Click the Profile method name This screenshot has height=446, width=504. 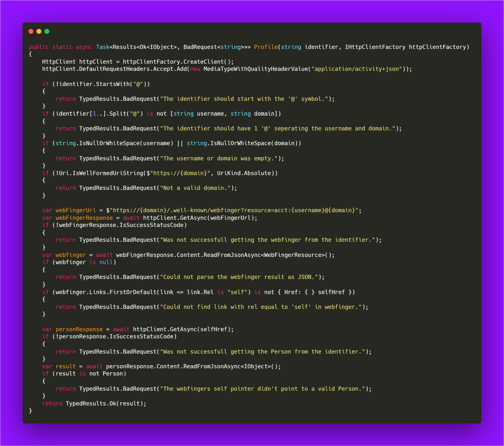tap(266, 47)
